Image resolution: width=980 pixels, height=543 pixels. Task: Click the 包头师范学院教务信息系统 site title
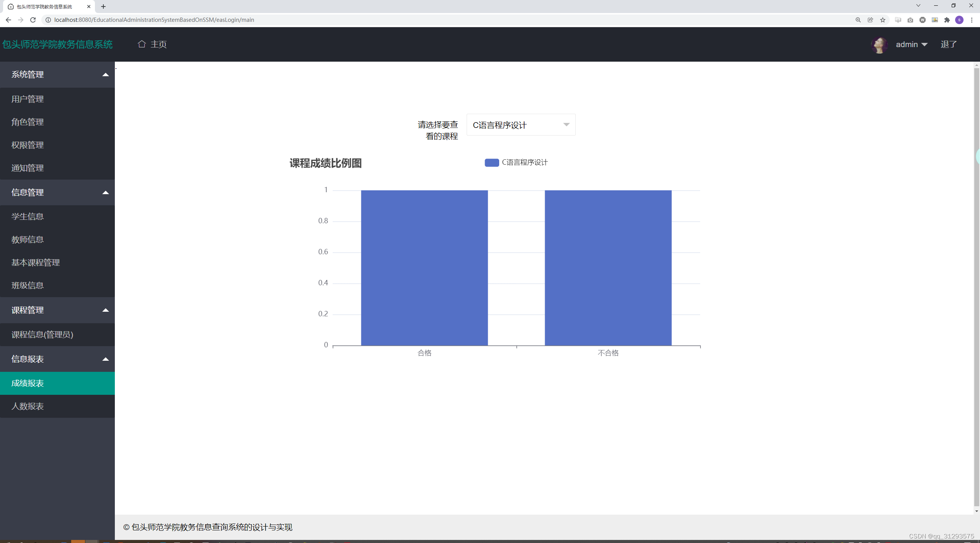coord(57,44)
